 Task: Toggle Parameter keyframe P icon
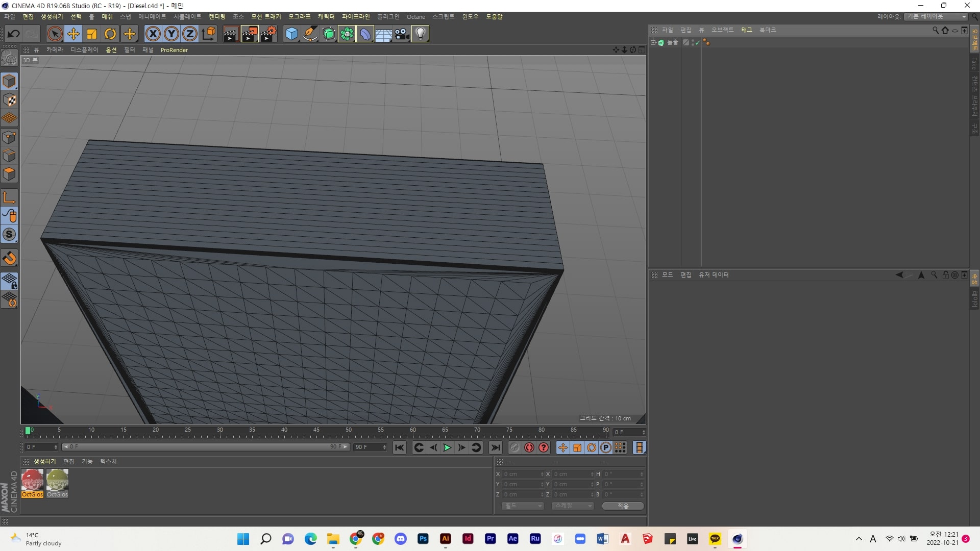[x=606, y=447]
